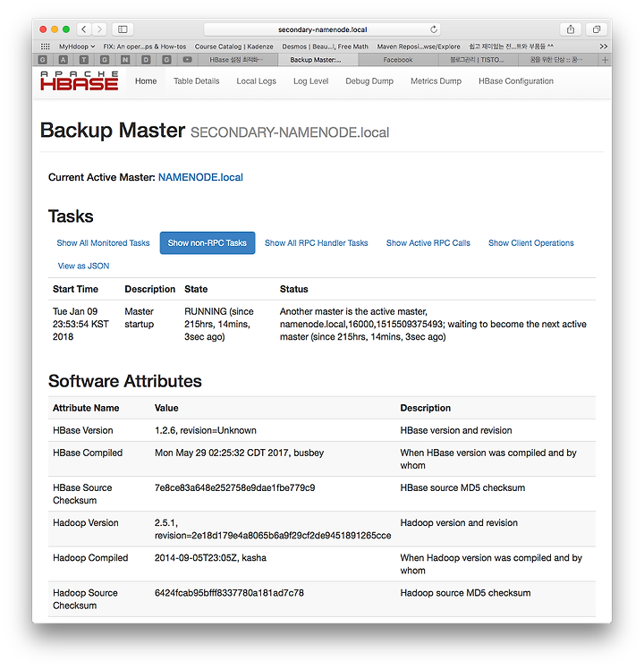Expand the MyHdoop bookmarks folder
Viewport: 644px width, 669px height.
(x=77, y=47)
